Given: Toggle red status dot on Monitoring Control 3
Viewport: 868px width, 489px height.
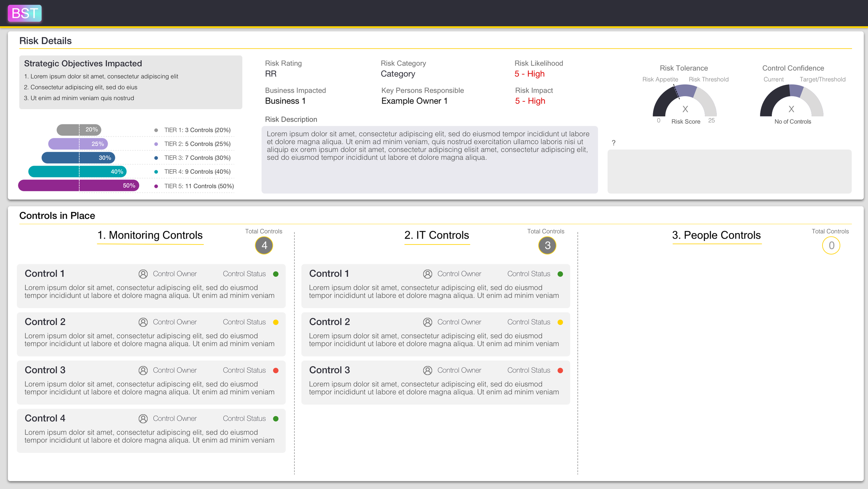Looking at the screenshot, I should [x=276, y=370].
